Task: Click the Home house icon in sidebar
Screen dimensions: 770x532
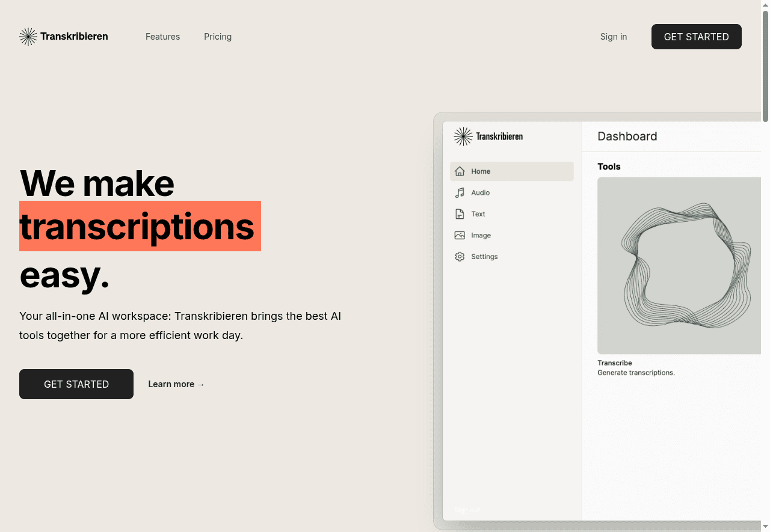Action: [460, 171]
